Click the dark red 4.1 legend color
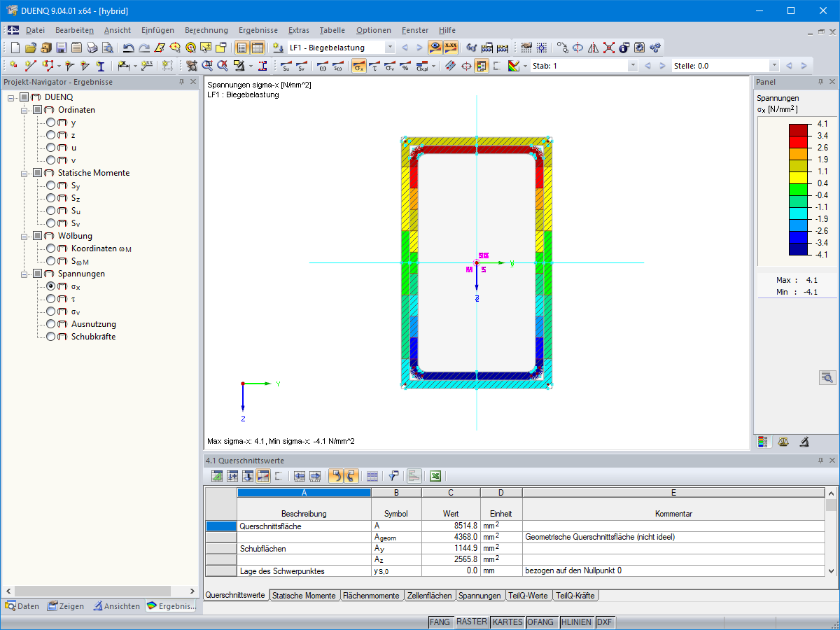This screenshot has height=630, width=840. tap(798, 129)
